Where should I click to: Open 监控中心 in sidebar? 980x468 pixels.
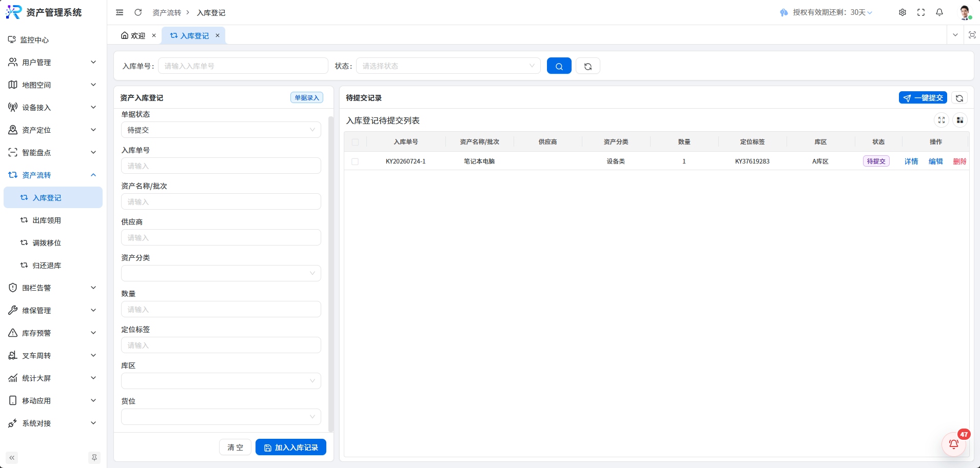click(x=53, y=40)
